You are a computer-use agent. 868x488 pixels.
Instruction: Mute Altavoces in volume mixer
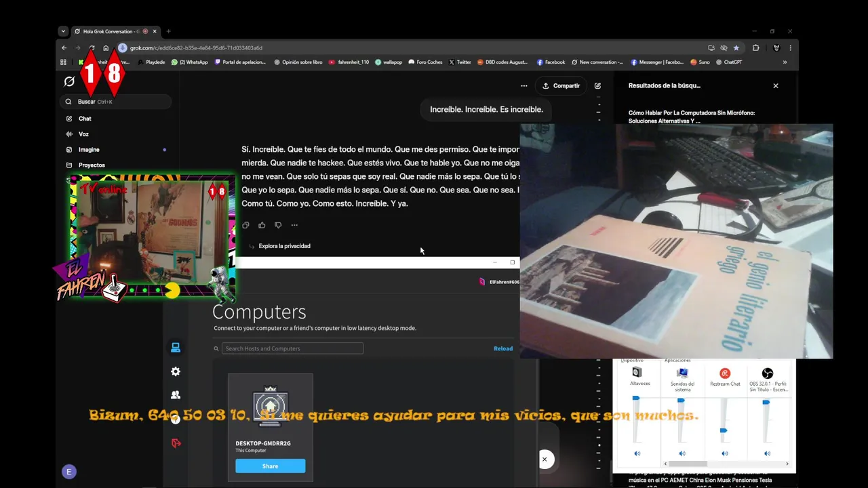(x=637, y=453)
